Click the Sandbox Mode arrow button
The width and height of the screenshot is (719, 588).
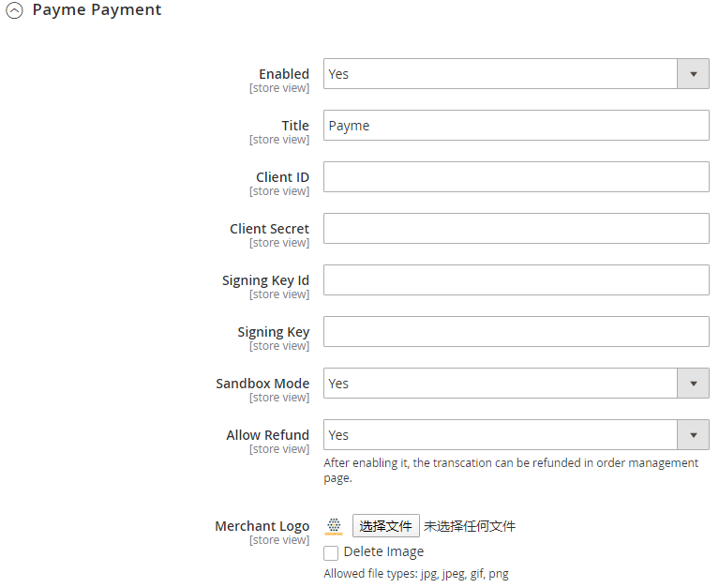point(693,384)
